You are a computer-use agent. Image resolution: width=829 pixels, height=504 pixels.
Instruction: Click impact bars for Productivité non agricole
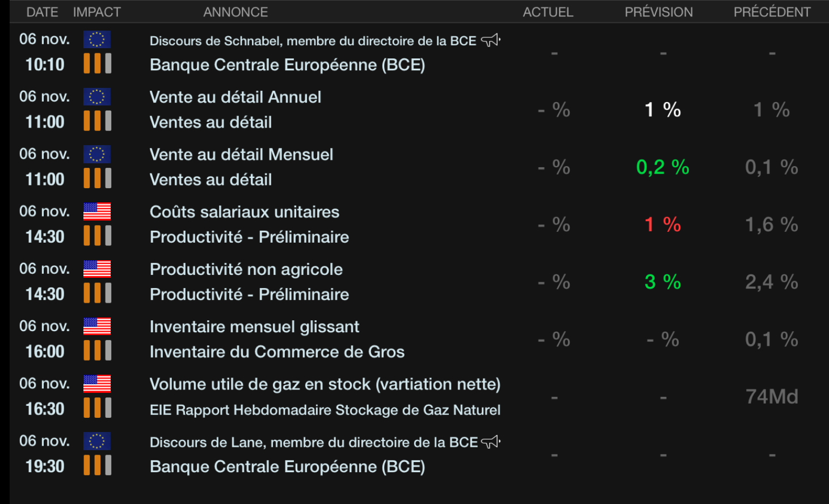(x=98, y=294)
